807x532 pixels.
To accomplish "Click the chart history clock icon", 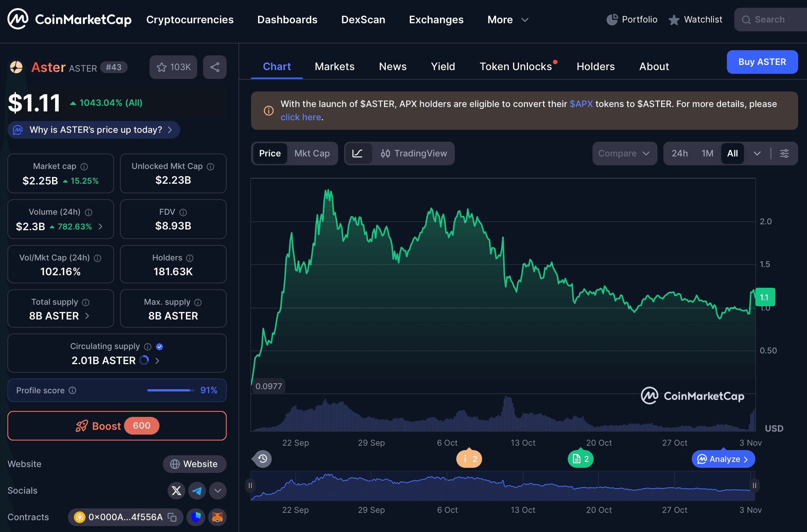I will tap(262, 459).
